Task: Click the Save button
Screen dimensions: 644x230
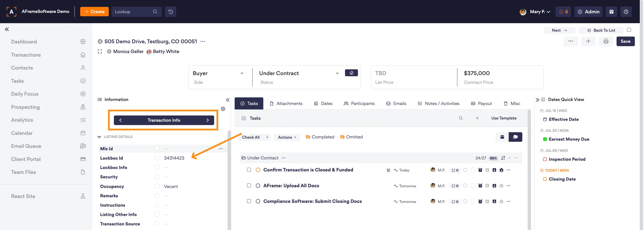Action: (625, 41)
